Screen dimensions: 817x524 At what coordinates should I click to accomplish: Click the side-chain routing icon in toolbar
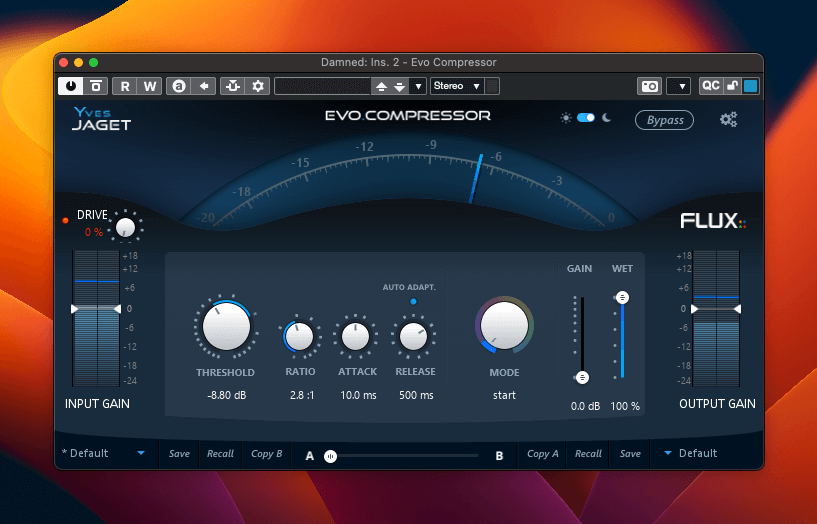(232, 86)
